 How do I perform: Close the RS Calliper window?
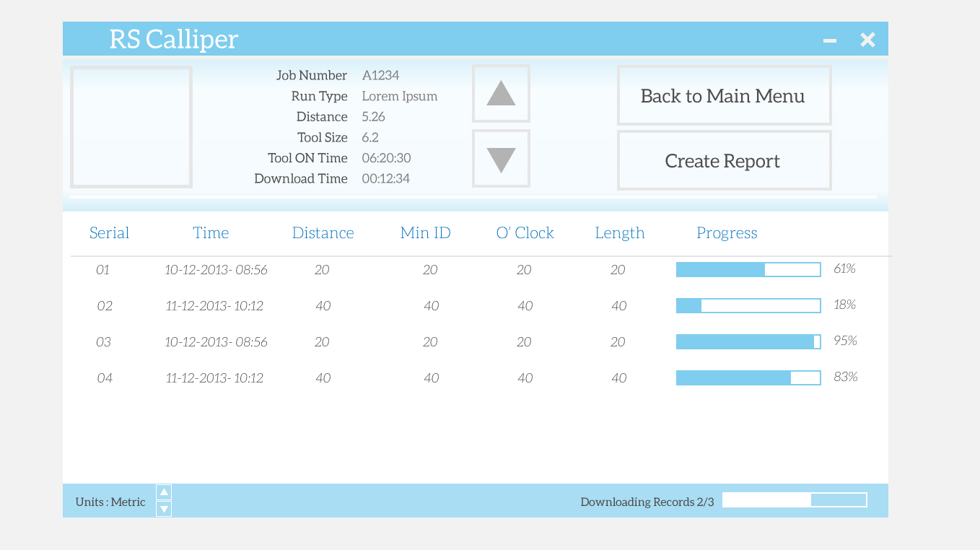(x=867, y=40)
